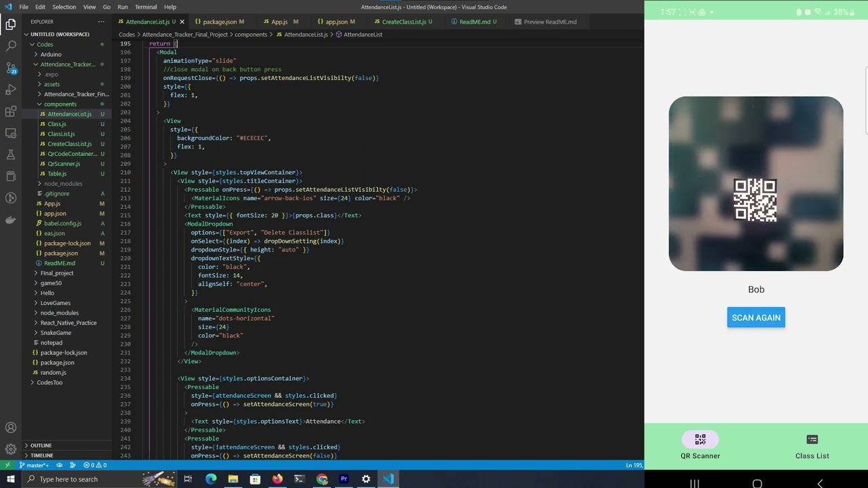Open Explorer's more actions ellipsis
Screen dimensions: 868x488
click(101, 22)
